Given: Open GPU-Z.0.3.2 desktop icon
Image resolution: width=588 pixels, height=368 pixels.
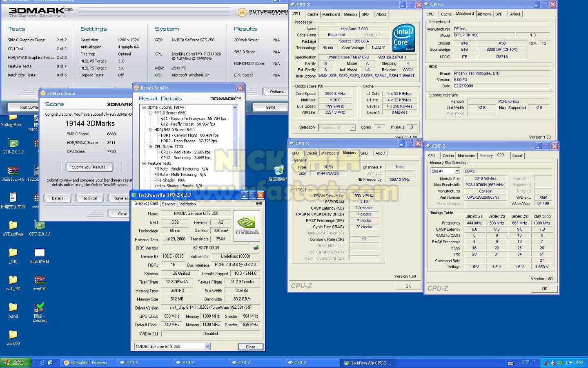Looking at the screenshot, I should point(13,143).
